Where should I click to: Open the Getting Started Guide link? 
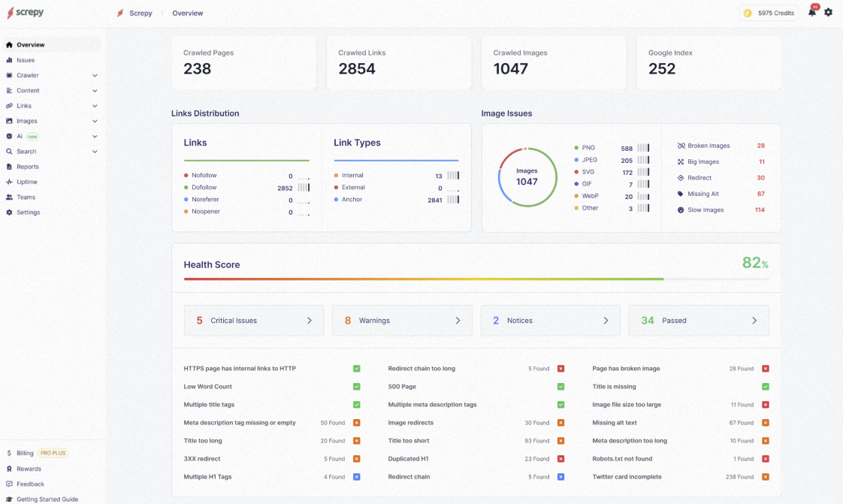[x=47, y=499]
